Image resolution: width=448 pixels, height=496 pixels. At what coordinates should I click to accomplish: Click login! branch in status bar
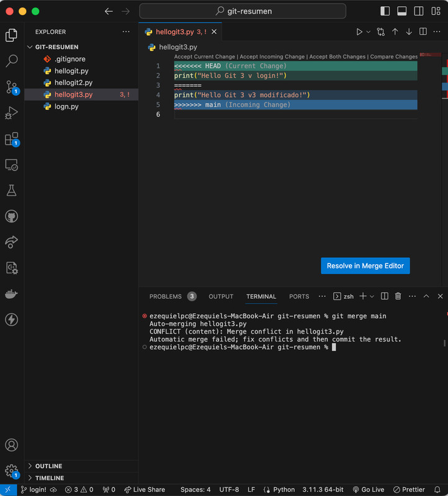point(34,490)
